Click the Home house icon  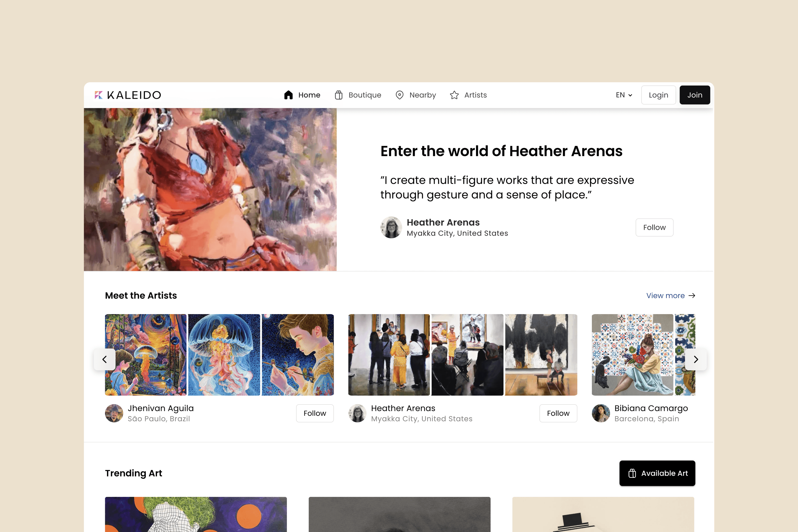(x=288, y=95)
